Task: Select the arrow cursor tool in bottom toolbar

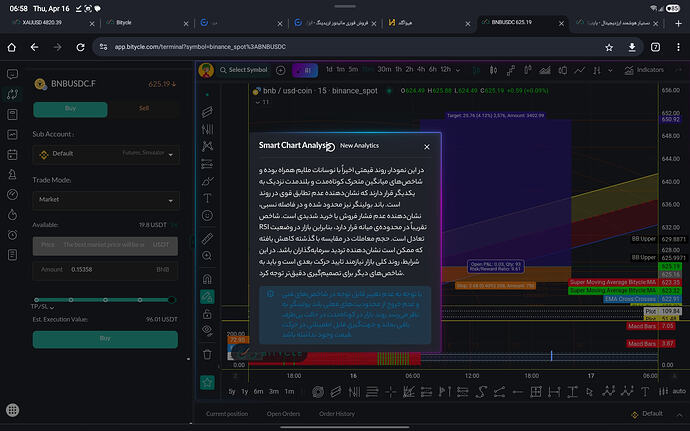Action: tap(590, 391)
